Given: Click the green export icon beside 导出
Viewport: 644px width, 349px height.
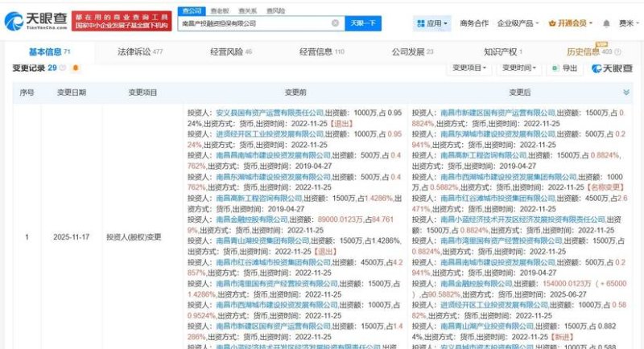Looking at the screenshot, I should pyautogui.click(x=555, y=68).
